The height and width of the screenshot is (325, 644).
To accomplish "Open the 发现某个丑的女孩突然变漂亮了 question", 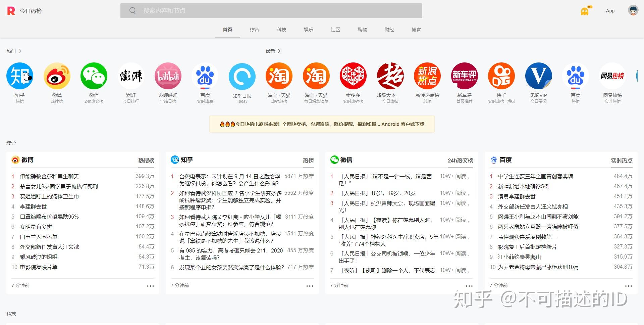I will (231, 267).
